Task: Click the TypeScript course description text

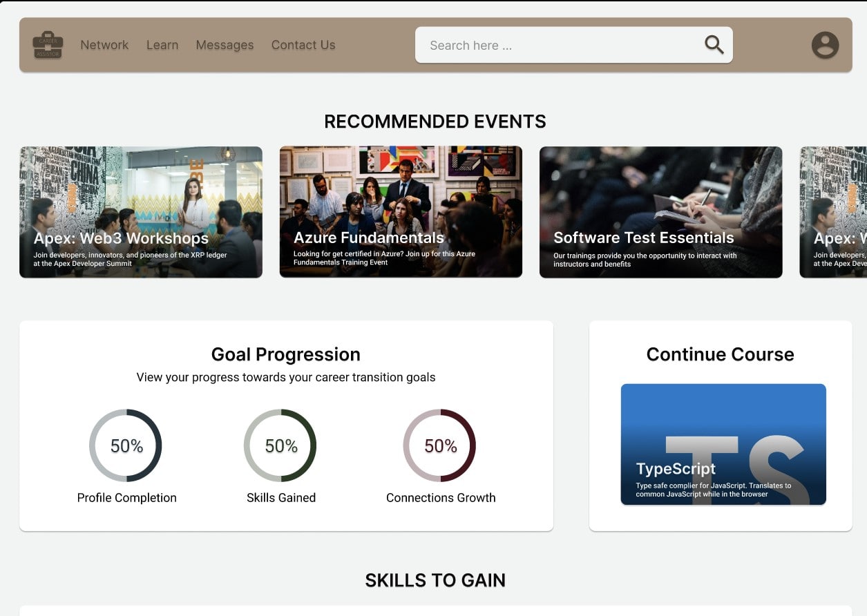Action: (x=714, y=490)
